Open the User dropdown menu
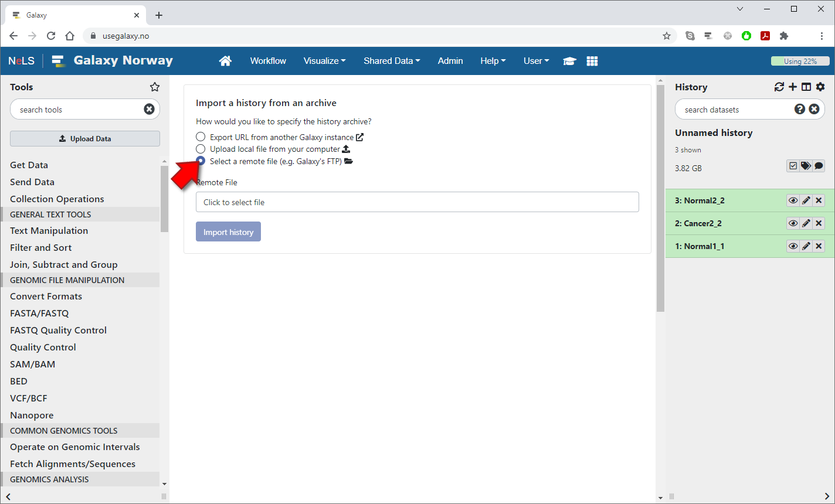Image resolution: width=835 pixels, height=504 pixels. pos(536,61)
